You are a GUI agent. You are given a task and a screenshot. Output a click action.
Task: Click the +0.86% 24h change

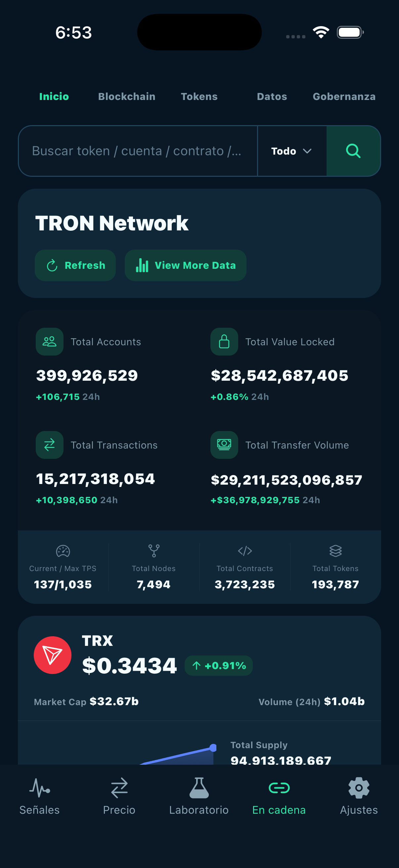(240, 397)
